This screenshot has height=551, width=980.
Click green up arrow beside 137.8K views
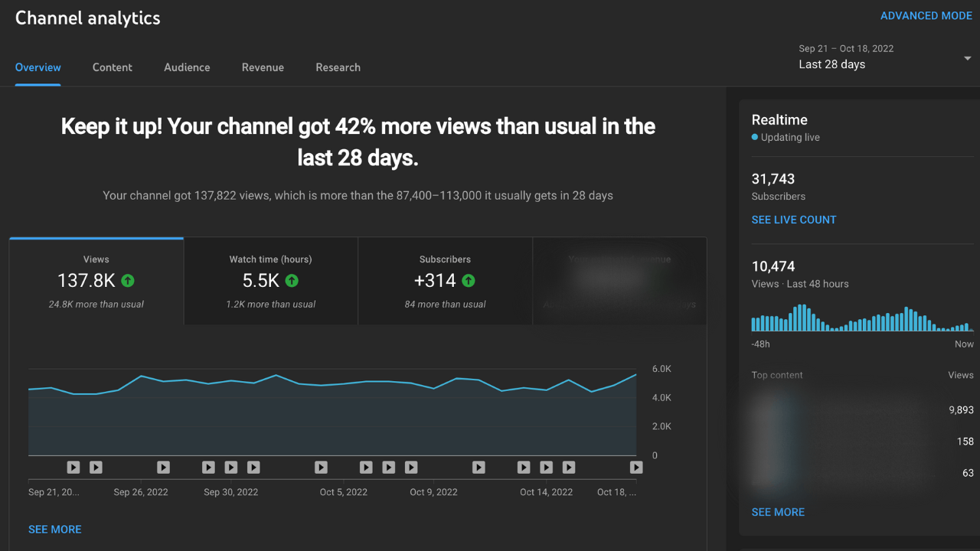pos(128,281)
